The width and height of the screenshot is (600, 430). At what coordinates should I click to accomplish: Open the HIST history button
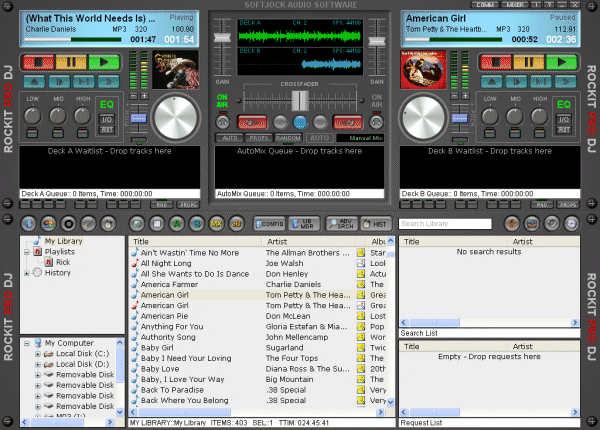pos(376,224)
